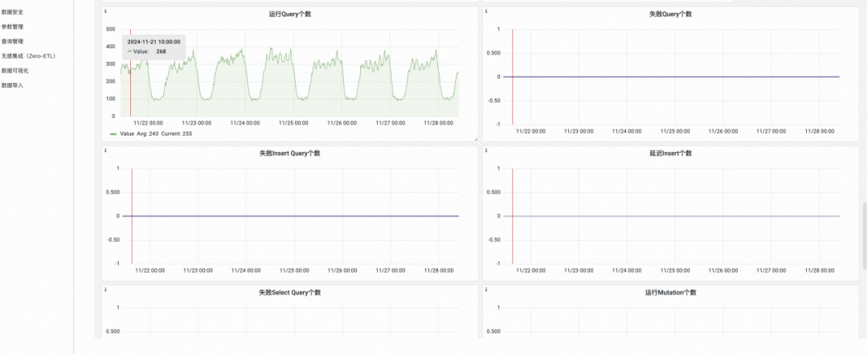868x354 pixels.
Task: Select 数据导入 in the sidebar
Action: (x=12, y=85)
